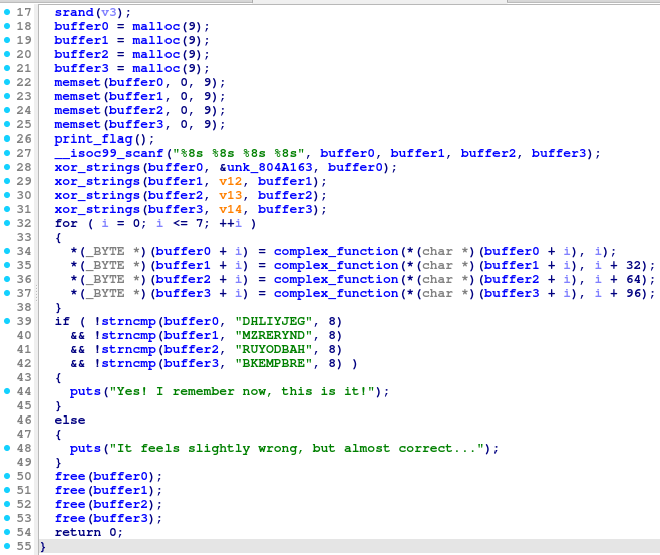
Task: Select the value 64 on line 36
Action: click(x=633, y=279)
